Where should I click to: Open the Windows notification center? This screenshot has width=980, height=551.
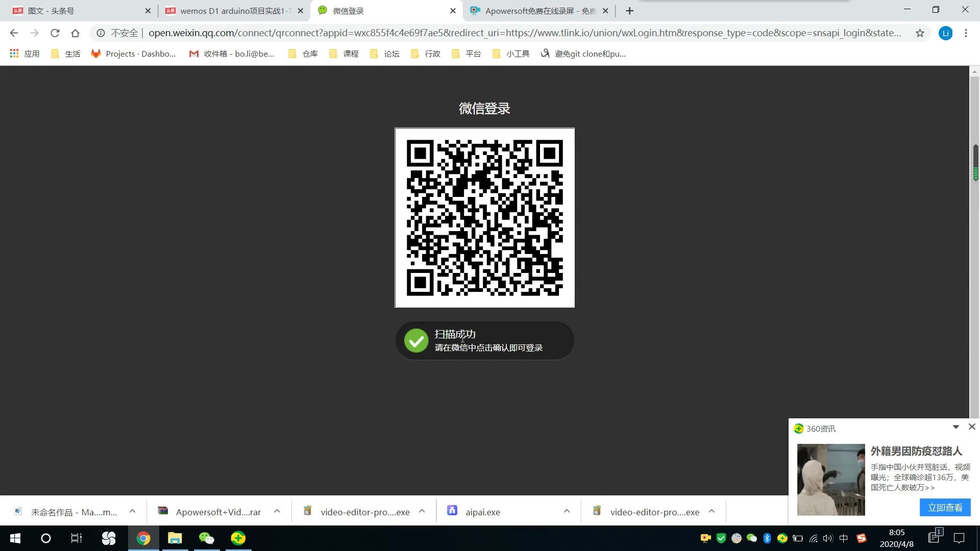point(959,538)
